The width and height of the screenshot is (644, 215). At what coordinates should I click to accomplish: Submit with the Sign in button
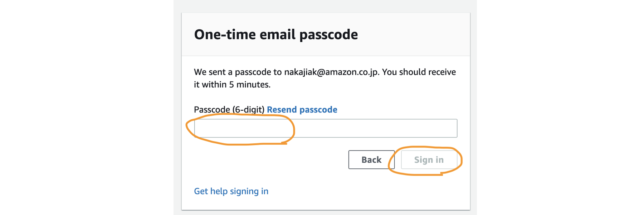429,160
